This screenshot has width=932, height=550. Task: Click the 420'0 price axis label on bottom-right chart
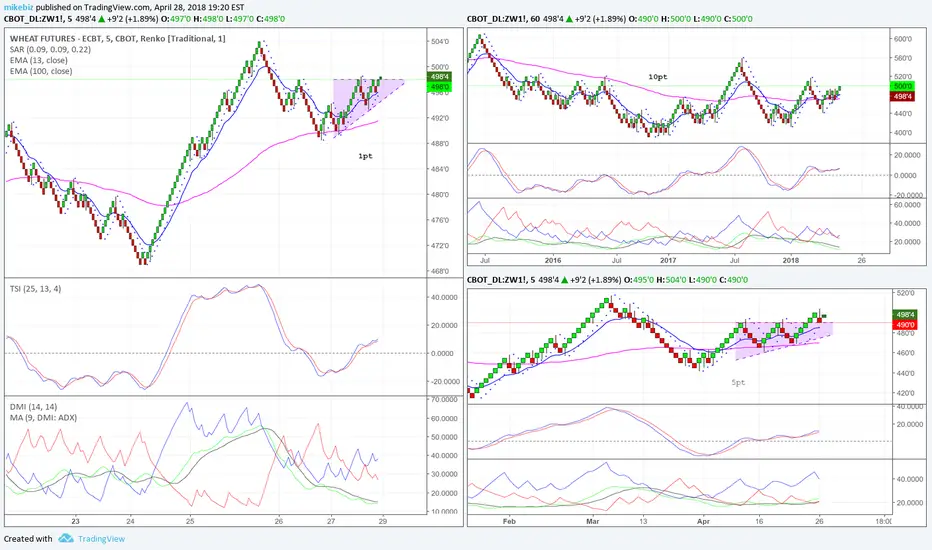(905, 393)
